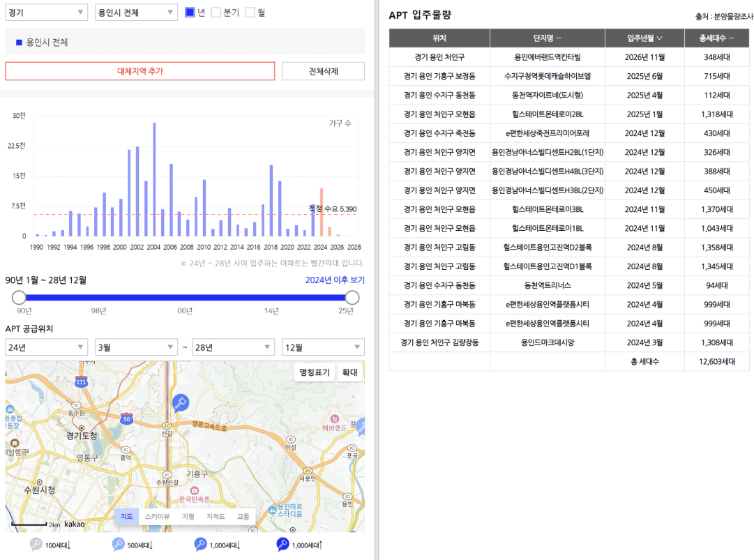
Task: Click the 동천역트리너스 table cell
Action: point(548,285)
